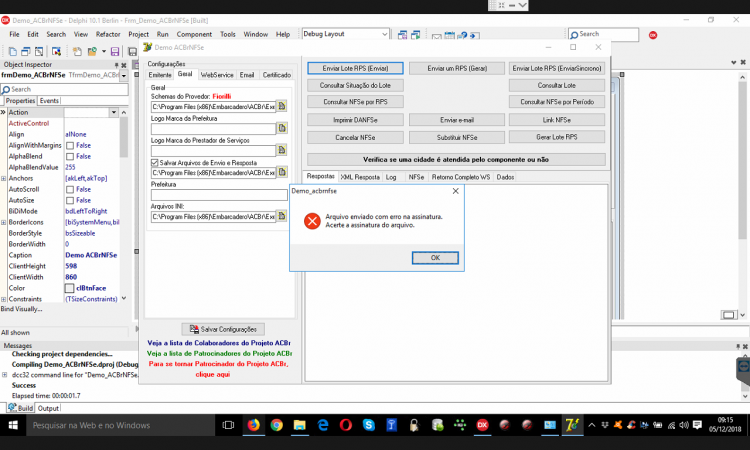
Task: Click Cancelar NFSe button
Action: [x=355, y=137]
